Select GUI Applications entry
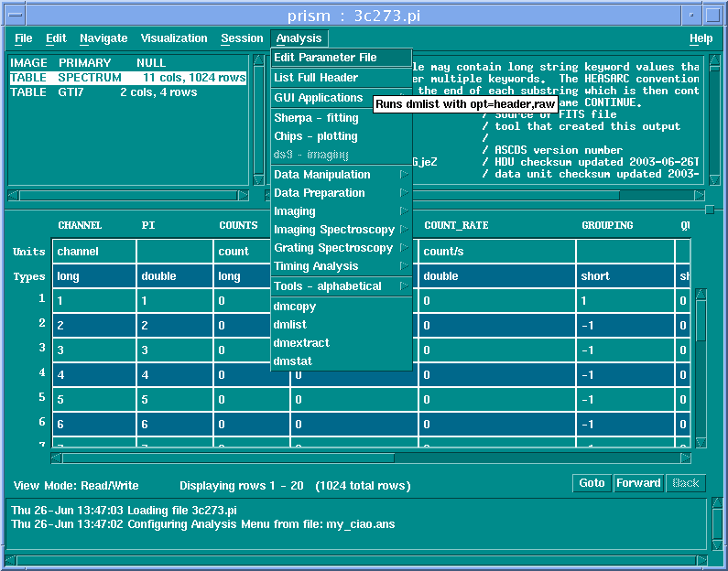 [x=322, y=98]
